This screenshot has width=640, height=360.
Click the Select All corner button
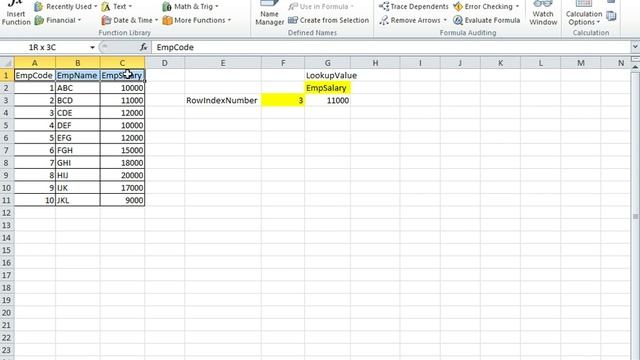[7, 63]
